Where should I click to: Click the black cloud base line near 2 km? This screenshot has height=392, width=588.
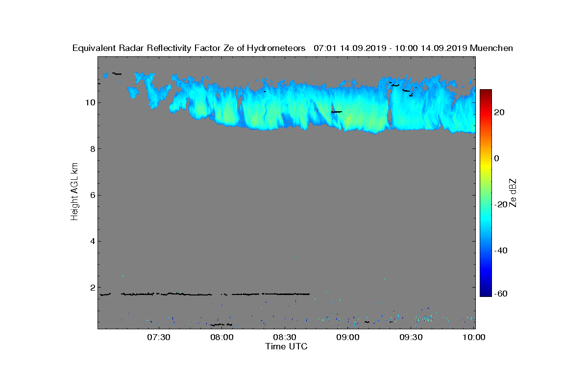[x=205, y=294]
